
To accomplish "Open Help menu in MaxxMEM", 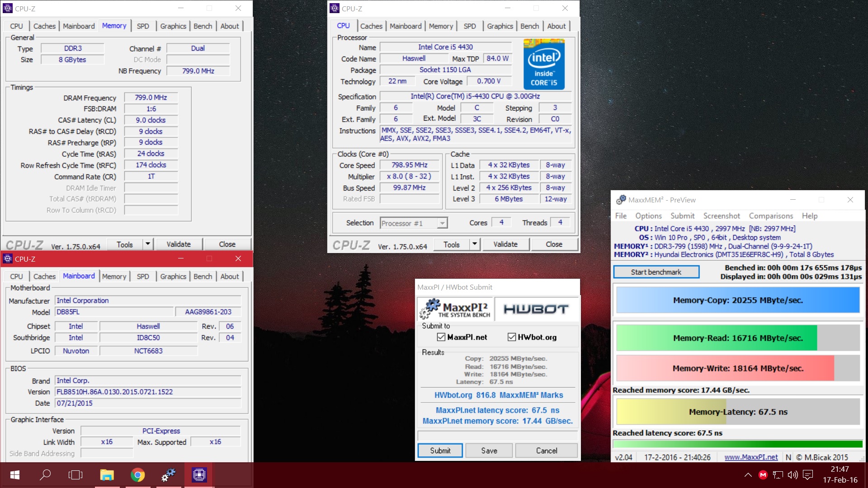I will tap(810, 216).
